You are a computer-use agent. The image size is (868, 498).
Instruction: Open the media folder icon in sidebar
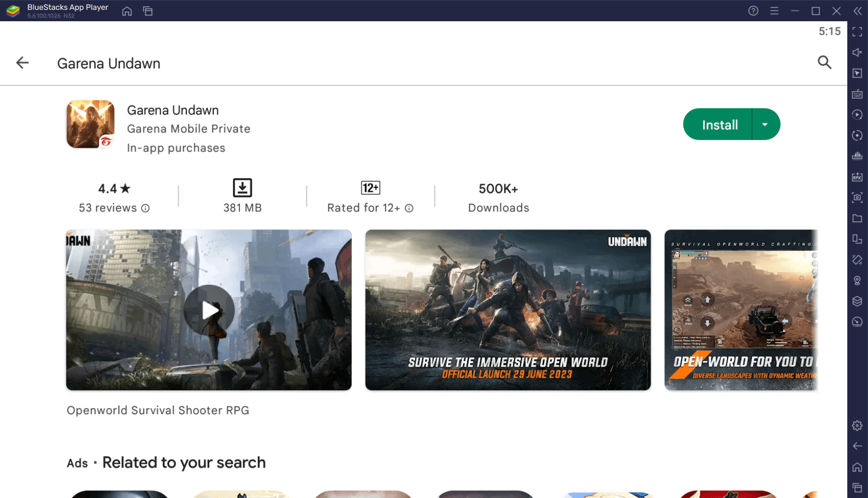click(857, 219)
